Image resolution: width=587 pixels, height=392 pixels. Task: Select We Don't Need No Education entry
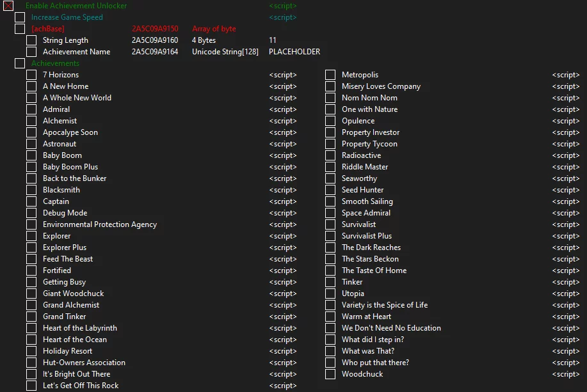point(391,328)
